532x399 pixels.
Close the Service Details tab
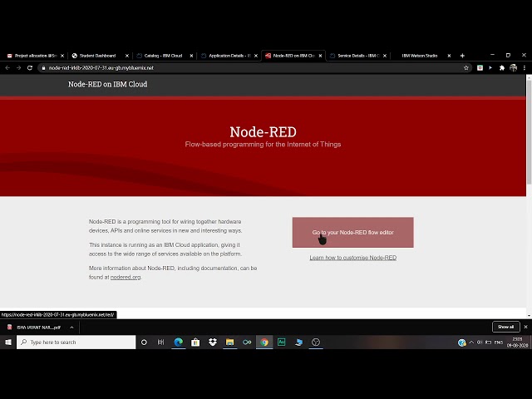click(x=385, y=56)
